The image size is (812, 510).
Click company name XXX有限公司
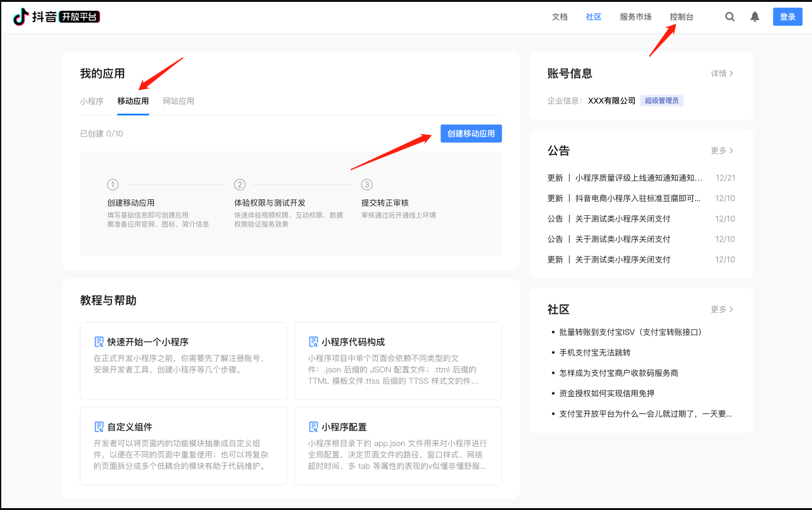click(x=611, y=101)
